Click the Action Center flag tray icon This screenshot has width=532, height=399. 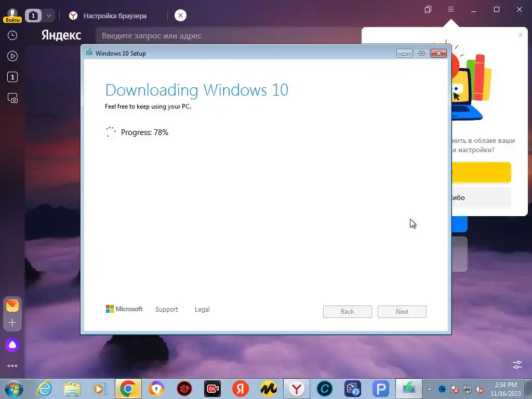click(454, 389)
